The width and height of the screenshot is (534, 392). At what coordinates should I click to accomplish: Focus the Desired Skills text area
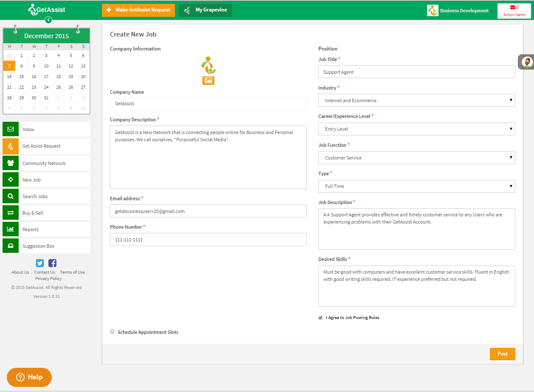[x=416, y=286]
